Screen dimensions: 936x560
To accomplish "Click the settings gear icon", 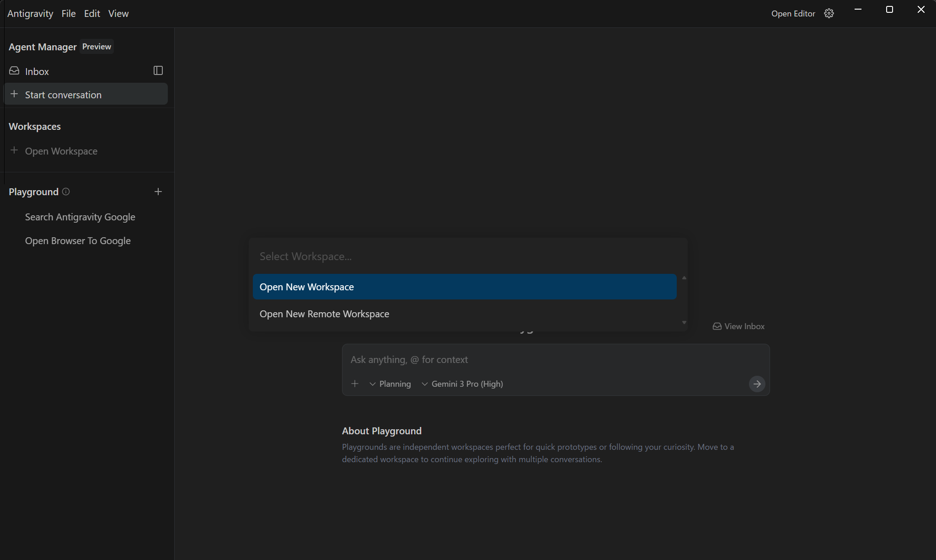I will point(829,14).
